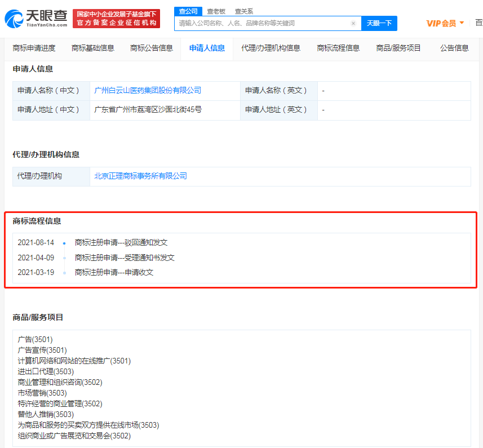This screenshot has width=483, height=448.
Task: Click the red official credit agency banner
Action: point(117,19)
